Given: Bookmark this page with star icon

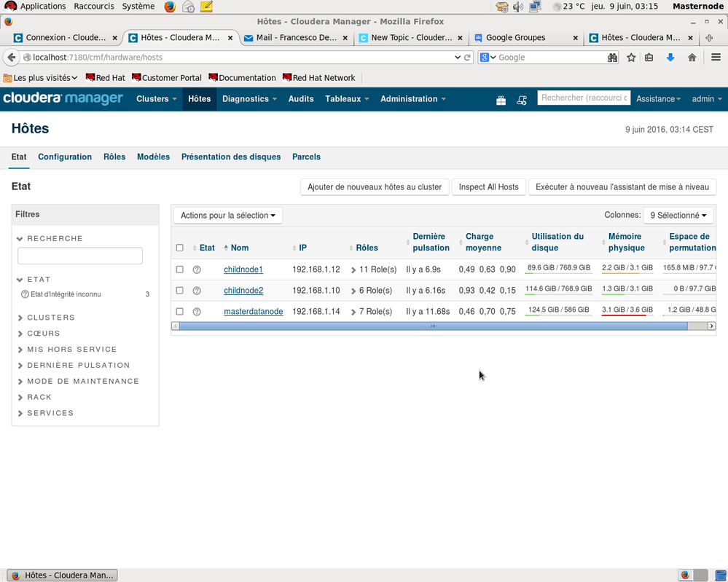Looking at the screenshot, I should tap(631, 58).
